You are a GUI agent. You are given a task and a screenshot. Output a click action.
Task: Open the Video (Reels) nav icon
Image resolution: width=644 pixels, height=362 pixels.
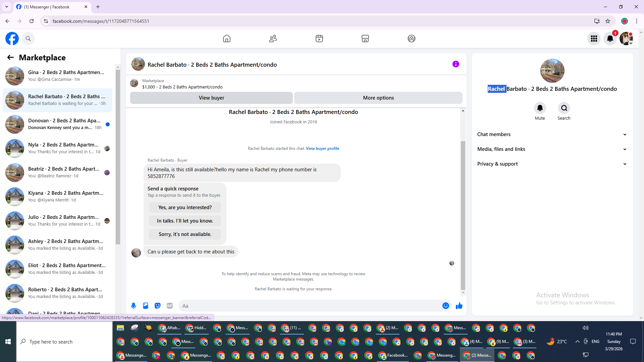319,39
